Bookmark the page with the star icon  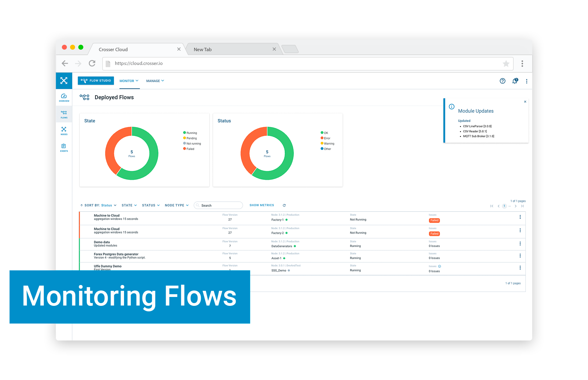point(506,64)
